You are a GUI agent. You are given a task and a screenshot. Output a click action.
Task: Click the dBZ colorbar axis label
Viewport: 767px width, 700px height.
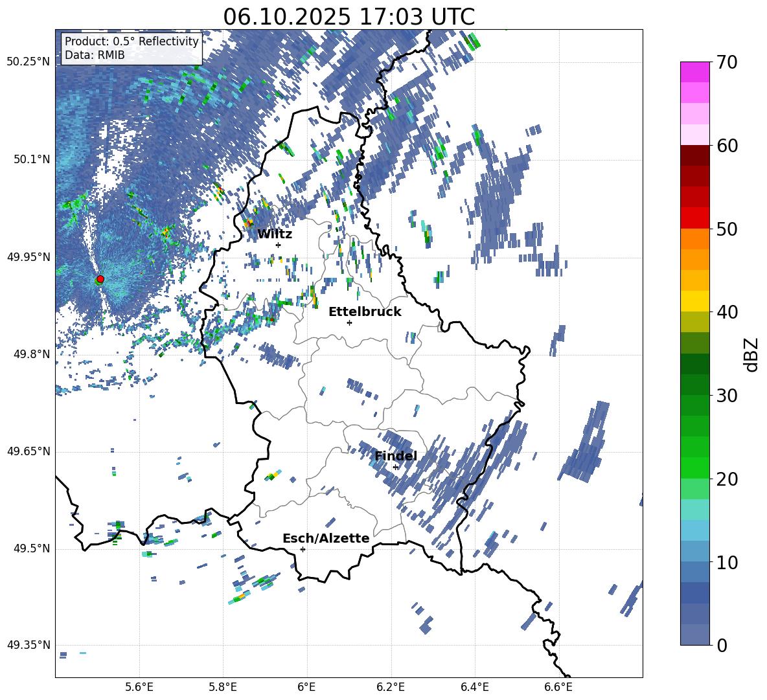pyautogui.click(x=751, y=354)
